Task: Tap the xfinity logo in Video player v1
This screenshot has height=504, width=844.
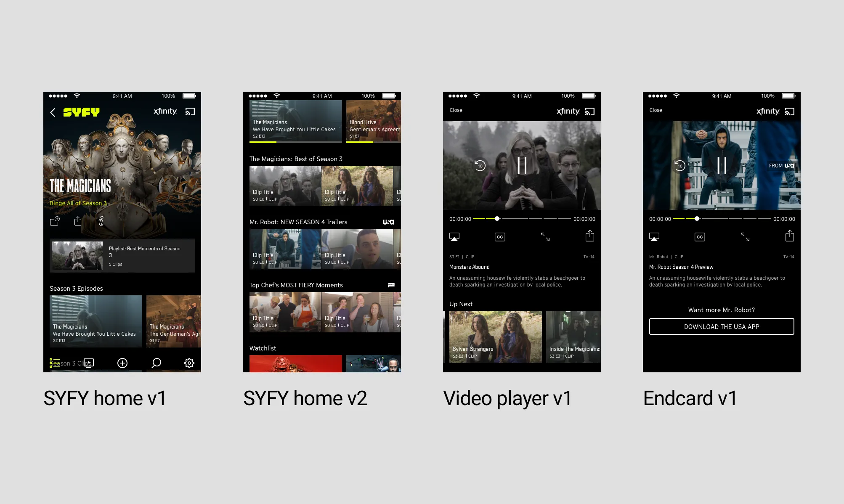Action: tap(568, 111)
